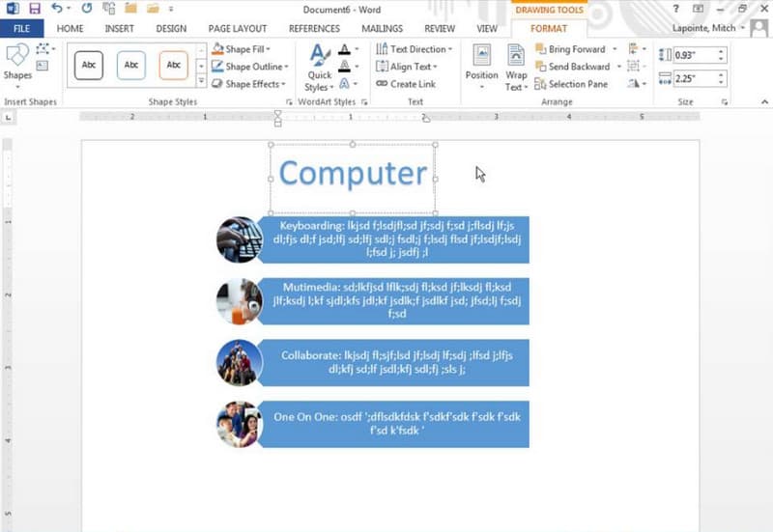Open WordArt Styles dialog launcher
This screenshot has height=532, width=773.
(x=364, y=102)
